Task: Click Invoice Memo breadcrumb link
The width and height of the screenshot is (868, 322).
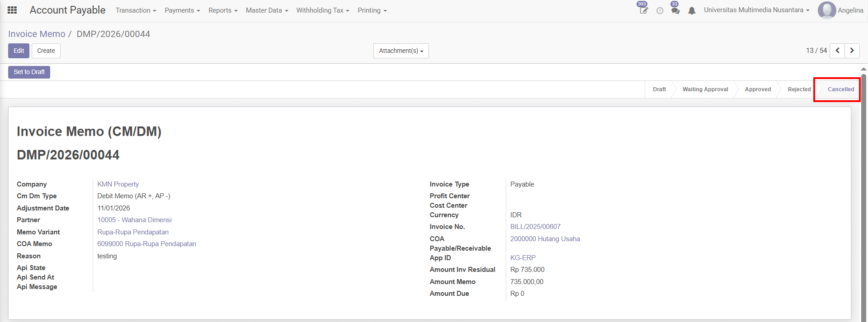Action: point(37,34)
